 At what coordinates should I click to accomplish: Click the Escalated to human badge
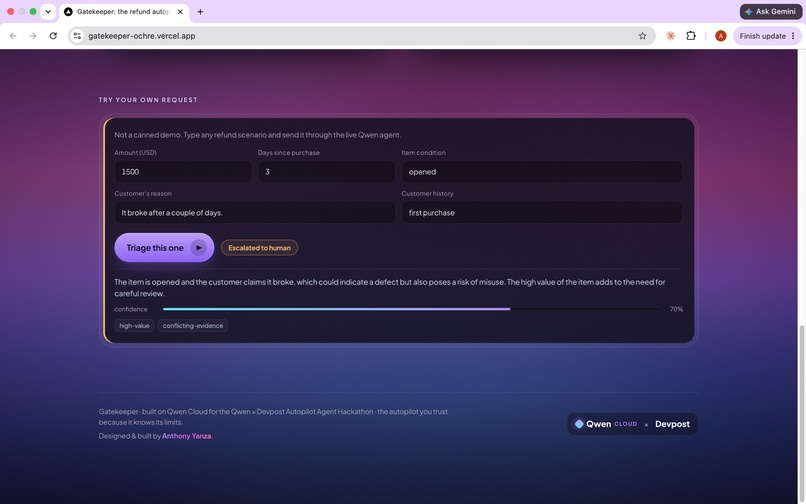tap(259, 248)
